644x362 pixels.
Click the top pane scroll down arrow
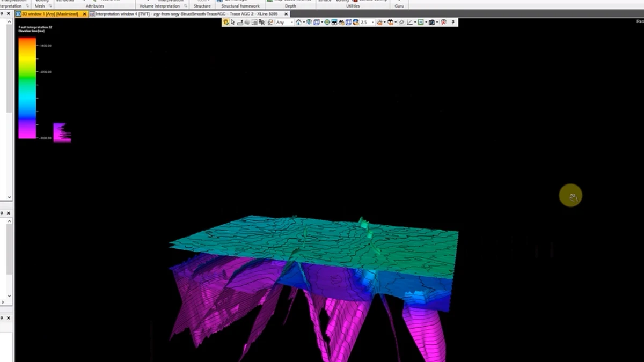pos(9,197)
